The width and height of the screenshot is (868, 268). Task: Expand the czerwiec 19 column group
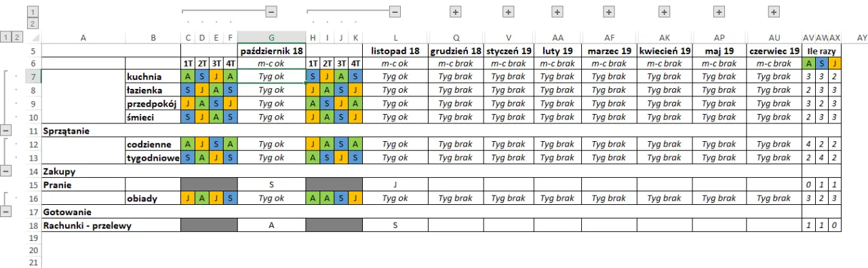pos(774,12)
